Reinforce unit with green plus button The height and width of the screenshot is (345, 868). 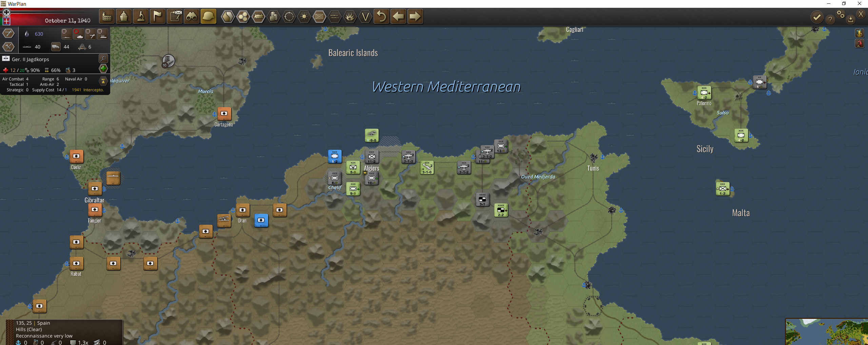click(103, 69)
